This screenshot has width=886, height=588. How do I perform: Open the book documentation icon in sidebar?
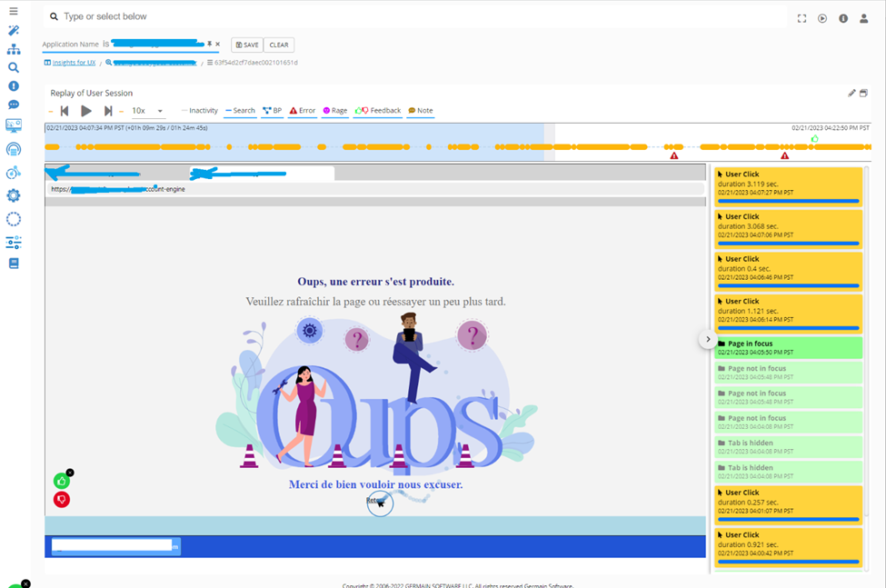pyautogui.click(x=13, y=264)
